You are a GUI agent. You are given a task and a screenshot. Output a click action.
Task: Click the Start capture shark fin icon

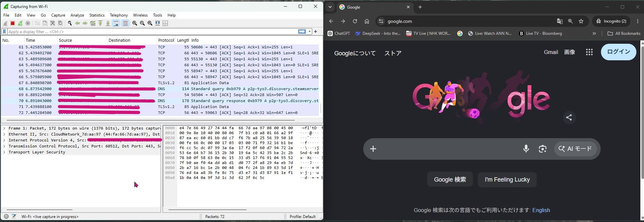coord(5,23)
